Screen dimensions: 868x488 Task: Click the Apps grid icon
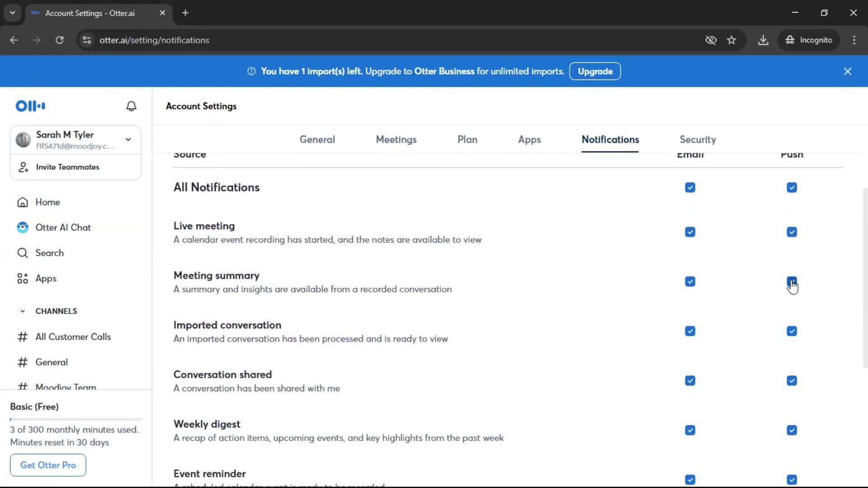pos(23,278)
